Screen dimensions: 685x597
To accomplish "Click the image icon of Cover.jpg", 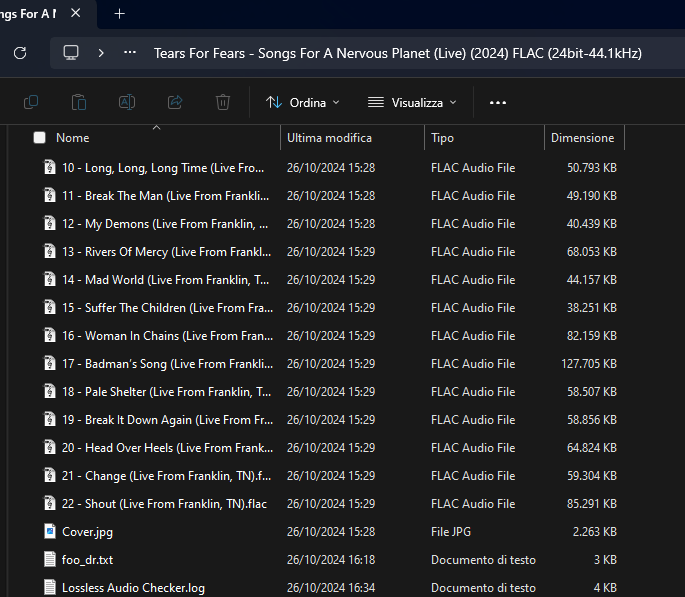I will click(50, 531).
